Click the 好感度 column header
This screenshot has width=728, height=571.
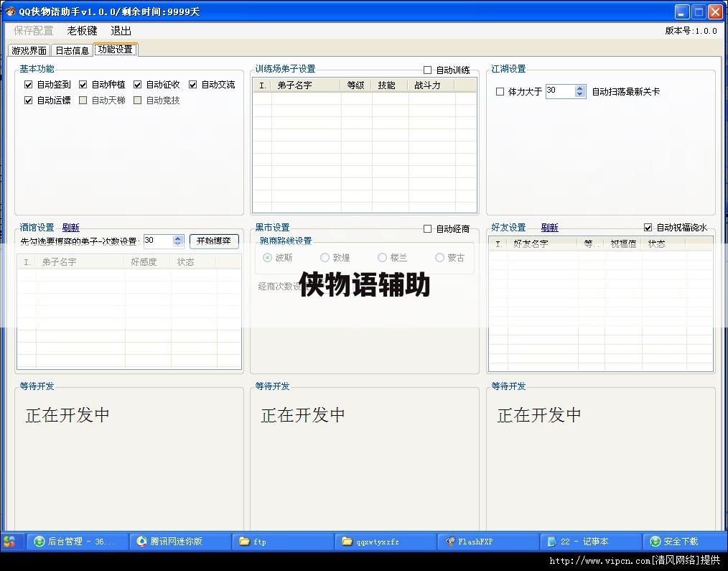pos(148,262)
